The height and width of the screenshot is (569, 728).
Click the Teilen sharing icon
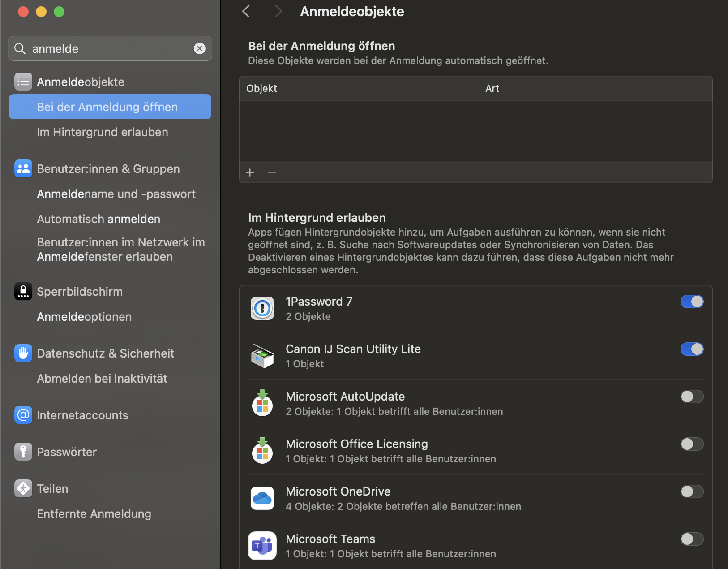click(x=23, y=488)
